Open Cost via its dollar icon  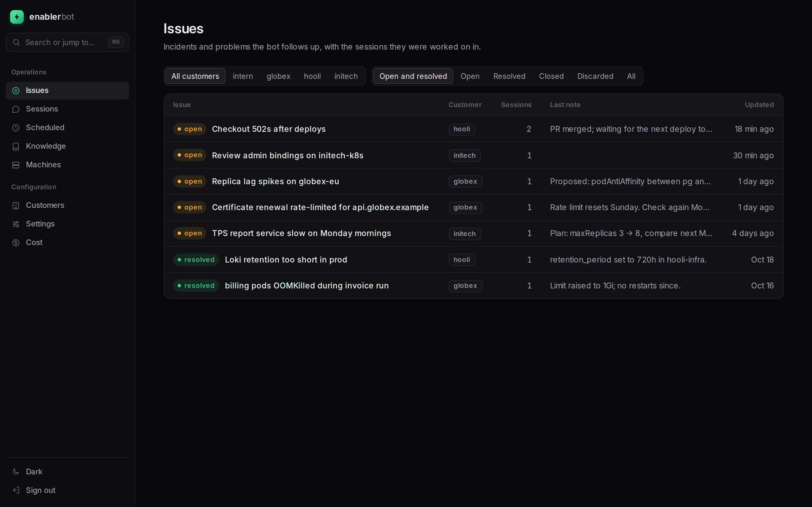(16, 243)
